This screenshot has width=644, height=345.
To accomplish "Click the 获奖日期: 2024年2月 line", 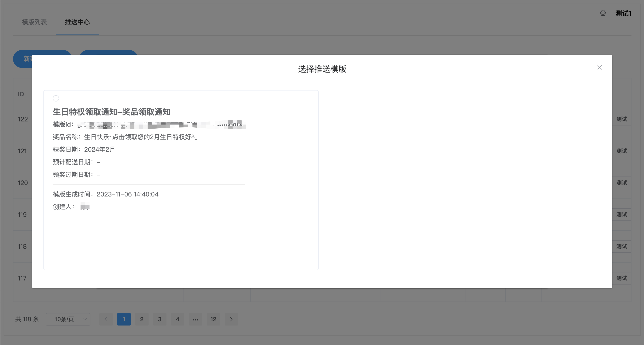I will pyautogui.click(x=84, y=149).
